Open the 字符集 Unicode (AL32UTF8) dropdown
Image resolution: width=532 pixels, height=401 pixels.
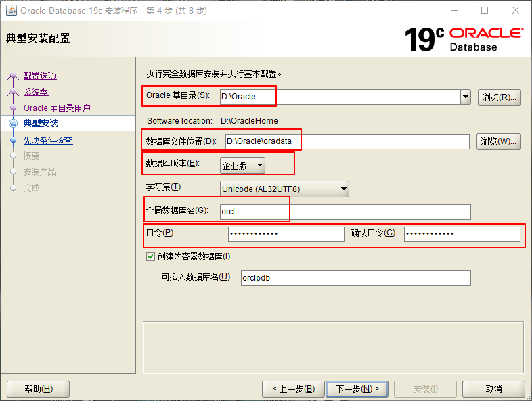pyautogui.click(x=284, y=189)
